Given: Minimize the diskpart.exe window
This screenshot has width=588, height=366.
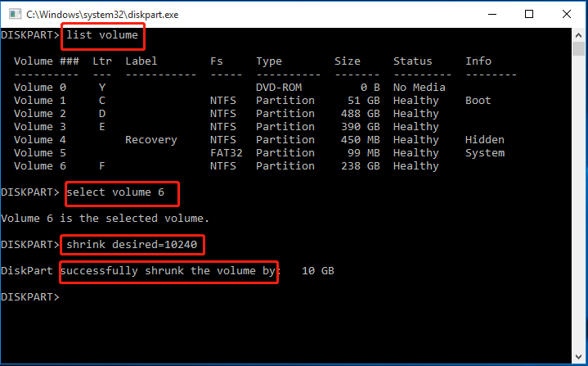Looking at the screenshot, I should (x=492, y=14).
